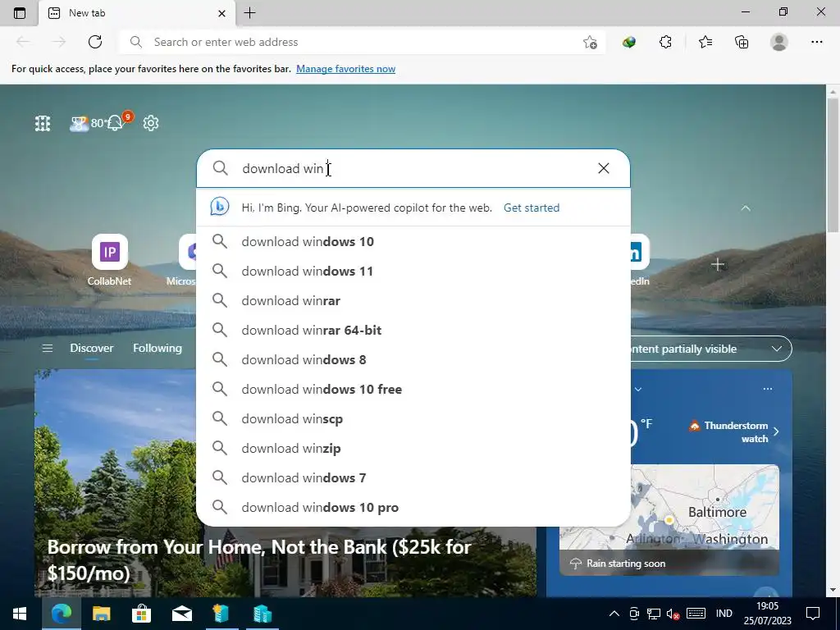Open the IDM extension globe icon
The height and width of the screenshot is (630, 840).
pos(629,42)
